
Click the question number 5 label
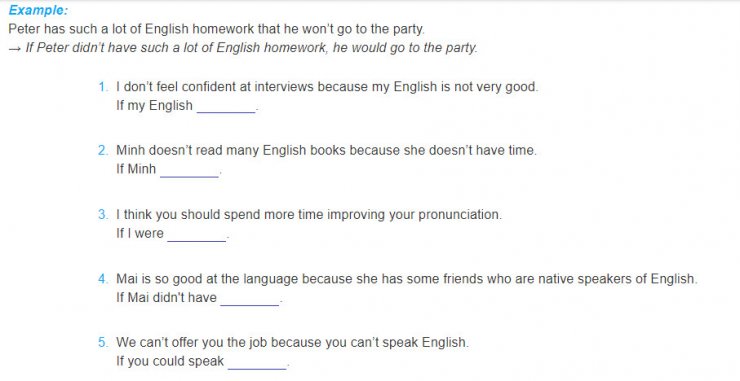(x=103, y=343)
